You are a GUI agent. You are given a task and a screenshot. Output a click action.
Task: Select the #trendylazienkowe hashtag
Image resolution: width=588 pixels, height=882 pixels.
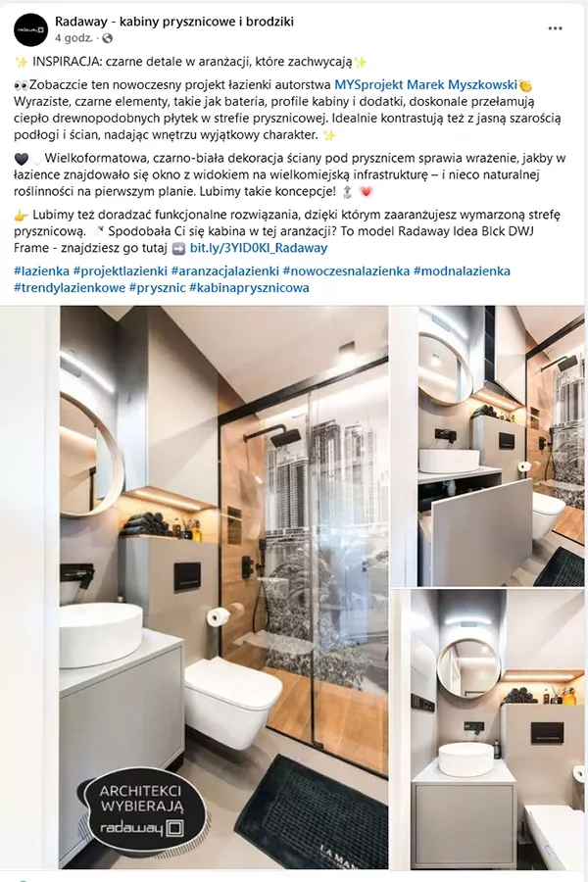(x=70, y=288)
